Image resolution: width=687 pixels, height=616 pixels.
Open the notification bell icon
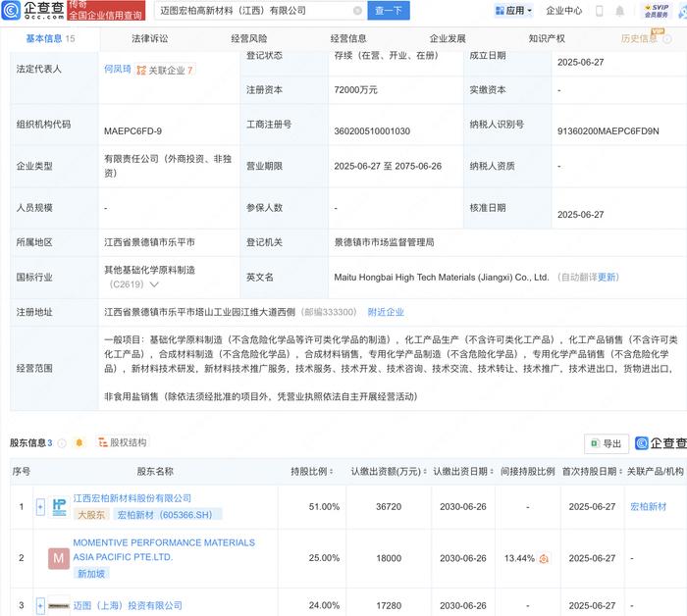coord(619,11)
